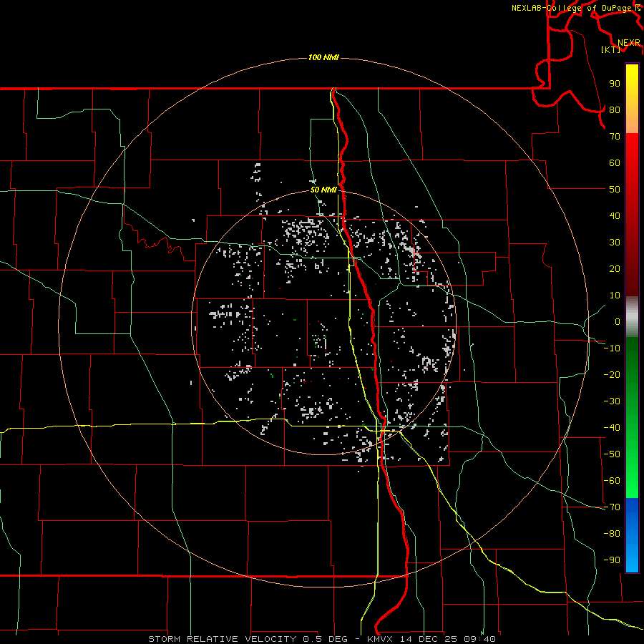
Task: Pick the blue bottom segment of color bar
Action: pos(632,535)
